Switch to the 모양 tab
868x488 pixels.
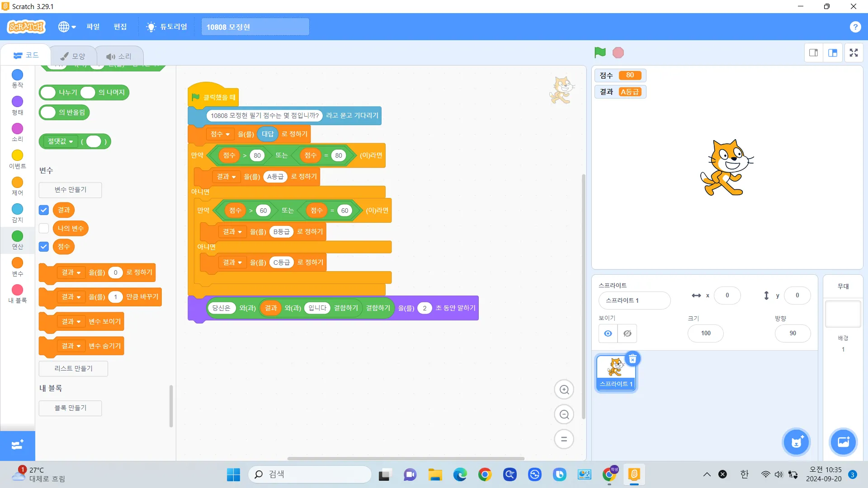[73, 56]
